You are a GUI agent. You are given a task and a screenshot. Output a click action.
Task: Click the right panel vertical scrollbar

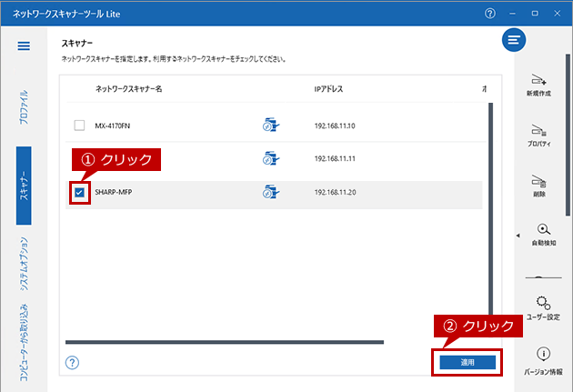click(x=568, y=135)
